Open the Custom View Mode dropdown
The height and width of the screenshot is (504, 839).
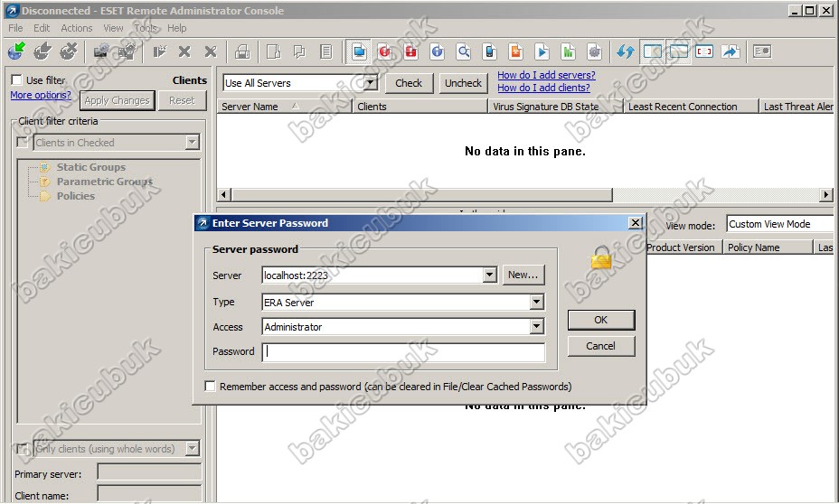pyautogui.click(x=780, y=224)
